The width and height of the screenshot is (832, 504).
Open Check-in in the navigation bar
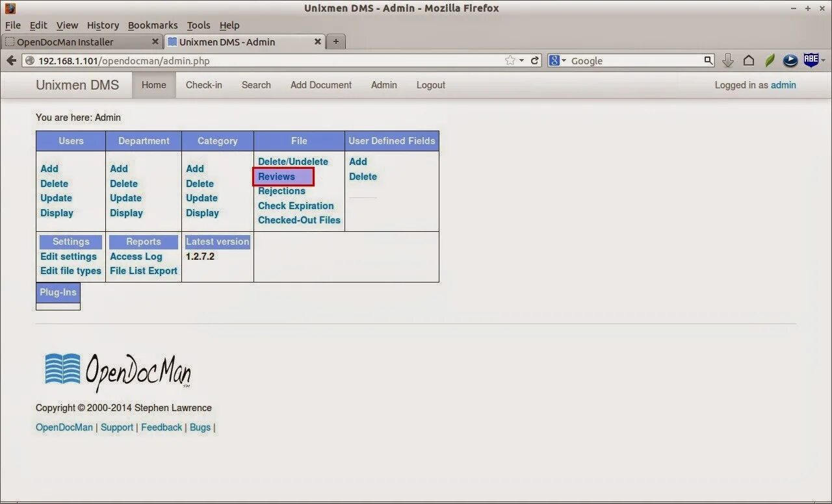(204, 85)
